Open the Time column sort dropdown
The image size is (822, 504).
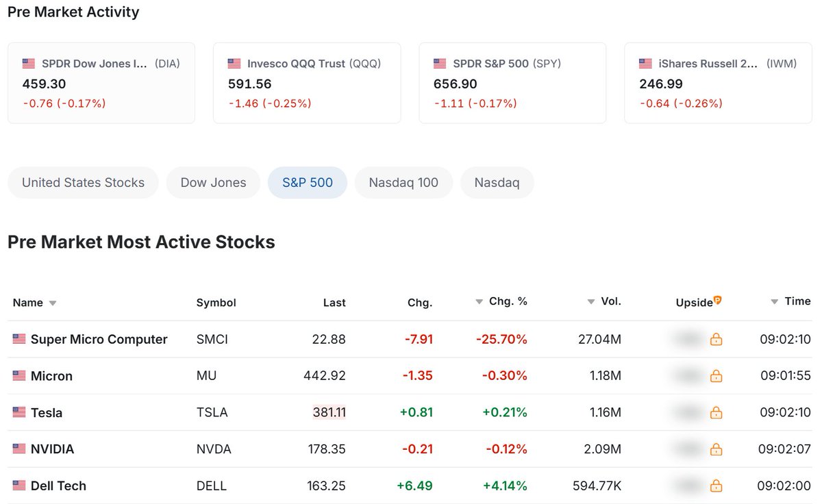click(x=774, y=301)
